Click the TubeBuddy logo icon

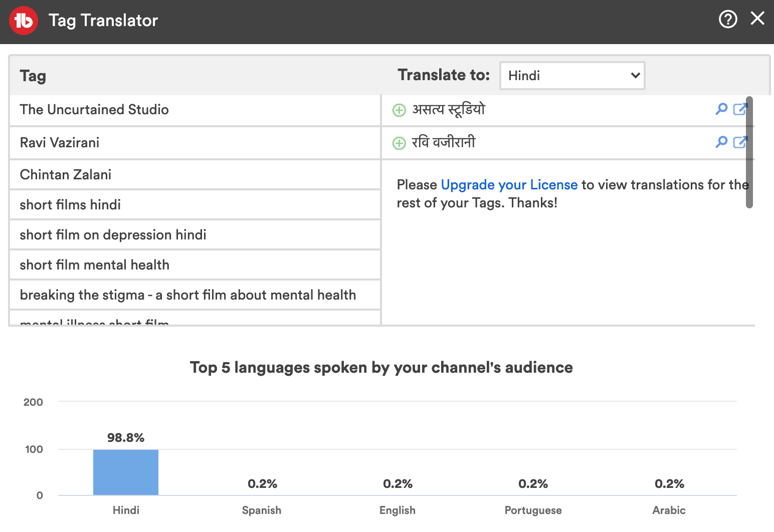click(x=23, y=21)
